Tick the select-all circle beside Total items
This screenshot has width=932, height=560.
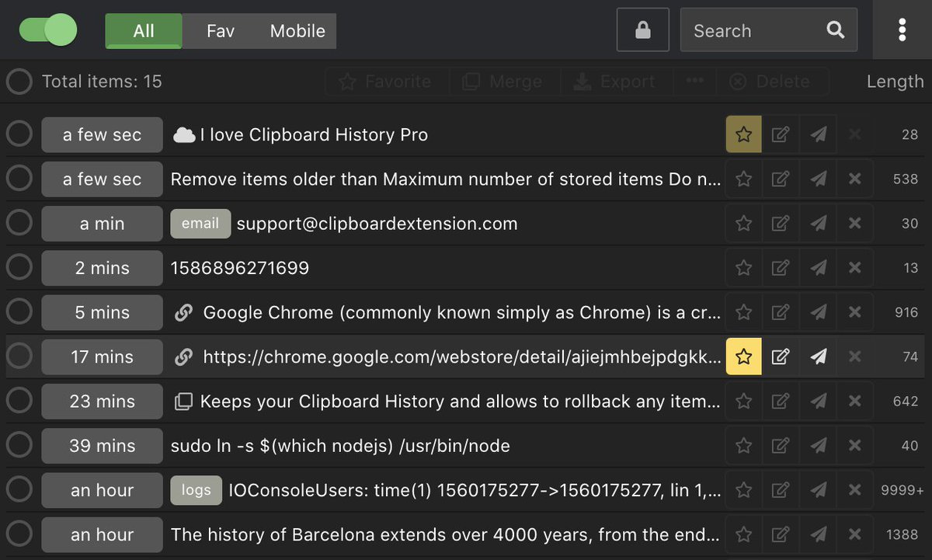[x=19, y=82]
